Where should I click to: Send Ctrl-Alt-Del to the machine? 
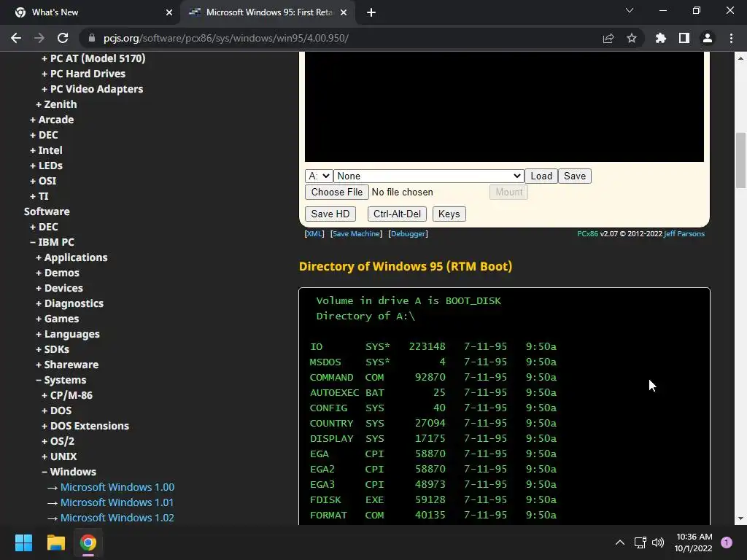pos(397,214)
